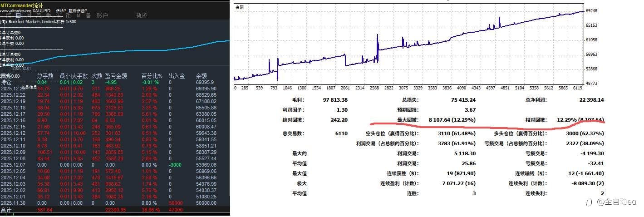This screenshot has height=217, width=644.
Task: Switch to the 月 monthly statistics tab
Action: pos(38,15)
